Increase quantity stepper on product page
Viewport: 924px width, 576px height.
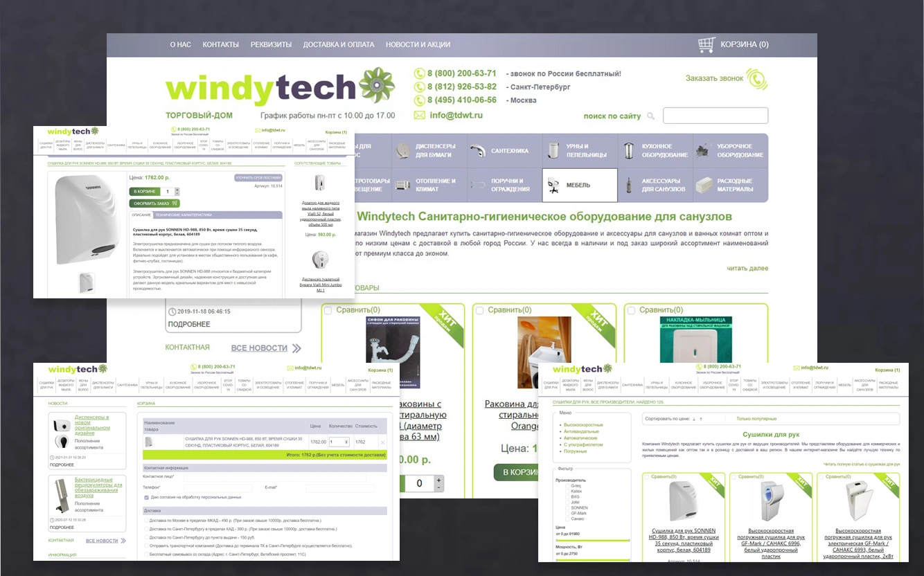pos(177,190)
